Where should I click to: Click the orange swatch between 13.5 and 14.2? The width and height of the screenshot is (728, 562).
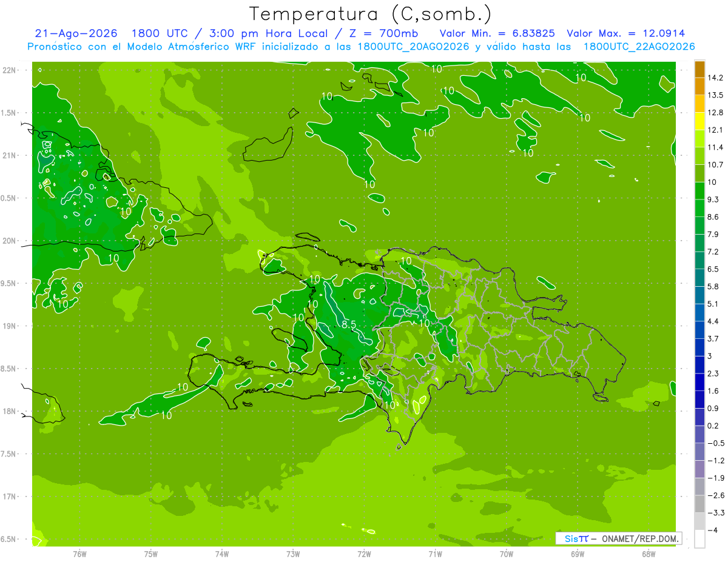point(699,86)
